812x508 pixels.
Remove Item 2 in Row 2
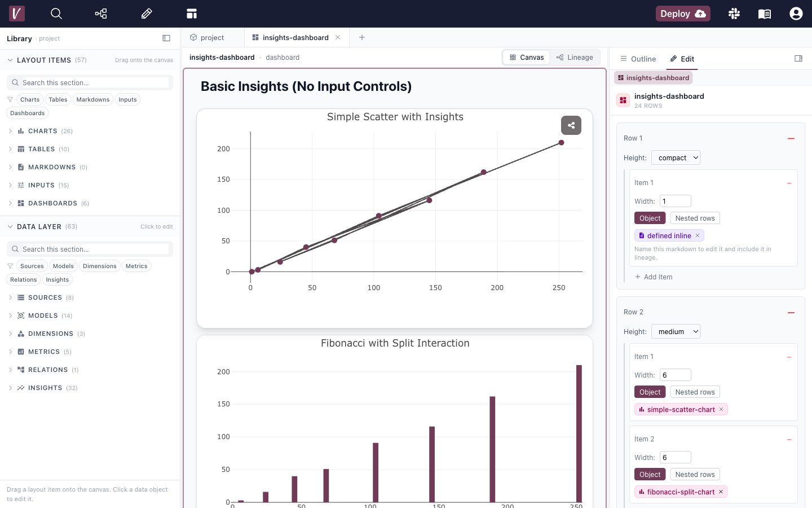point(789,439)
